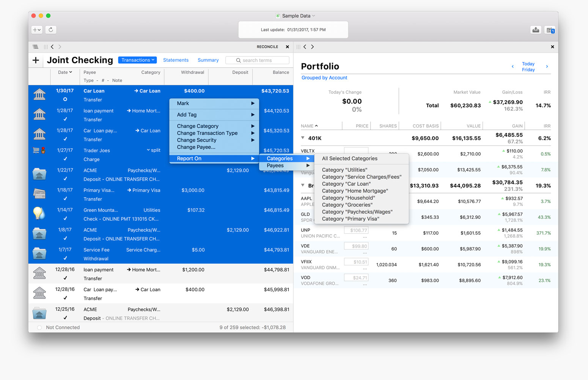Close the Portfolio pane

552,47
